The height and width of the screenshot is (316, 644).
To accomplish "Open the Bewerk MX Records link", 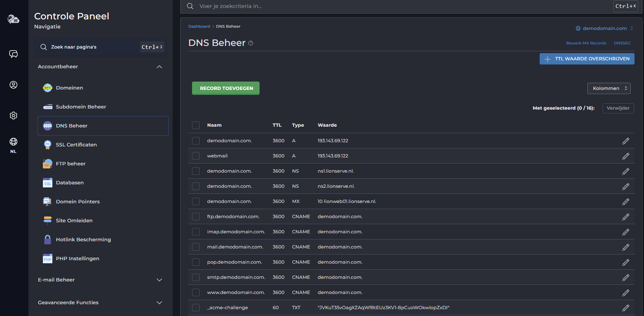I will tap(586, 43).
